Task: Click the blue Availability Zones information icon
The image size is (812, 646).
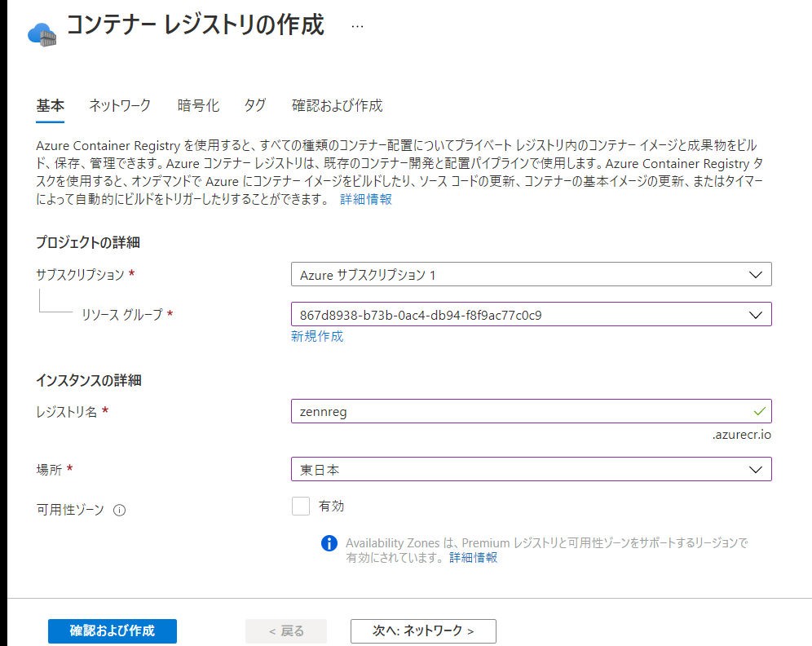Action: [x=329, y=543]
